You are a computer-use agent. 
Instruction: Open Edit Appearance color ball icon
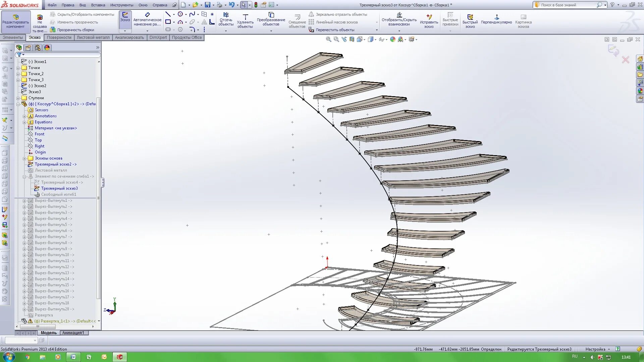(392, 40)
